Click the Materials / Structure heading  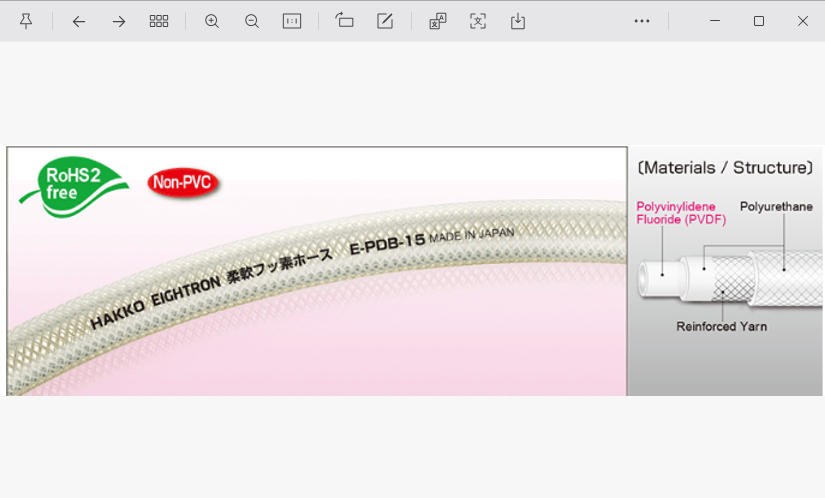(725, 168)
